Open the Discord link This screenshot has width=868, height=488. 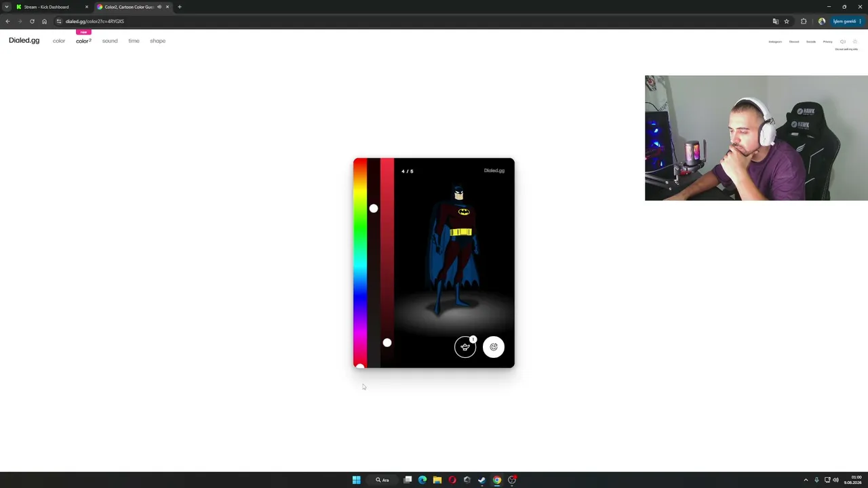794,41
